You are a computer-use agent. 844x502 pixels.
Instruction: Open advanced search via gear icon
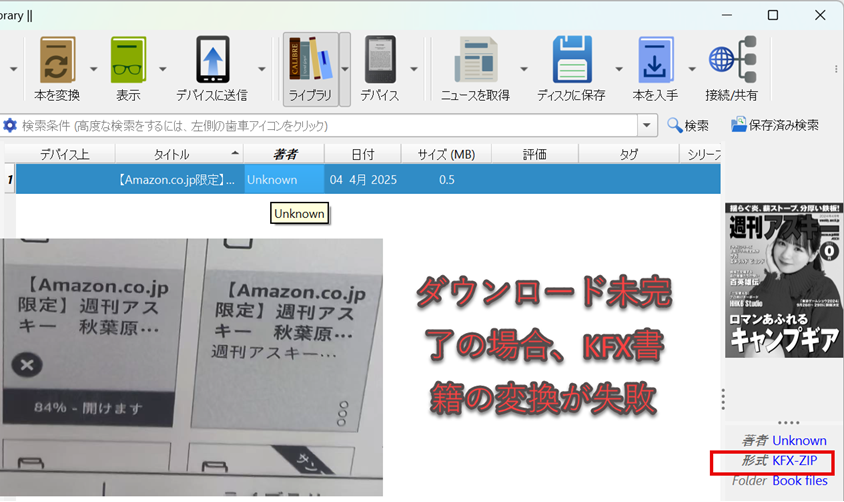10,125
